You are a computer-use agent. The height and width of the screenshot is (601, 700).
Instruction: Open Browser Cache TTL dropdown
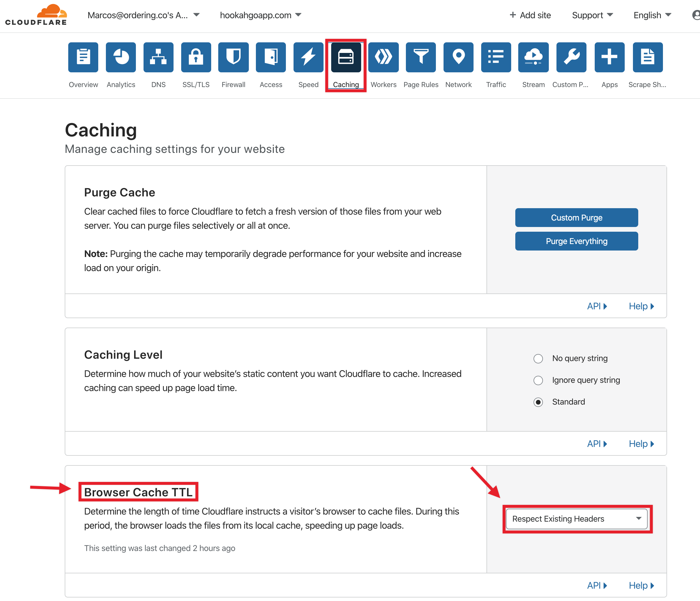576,519
